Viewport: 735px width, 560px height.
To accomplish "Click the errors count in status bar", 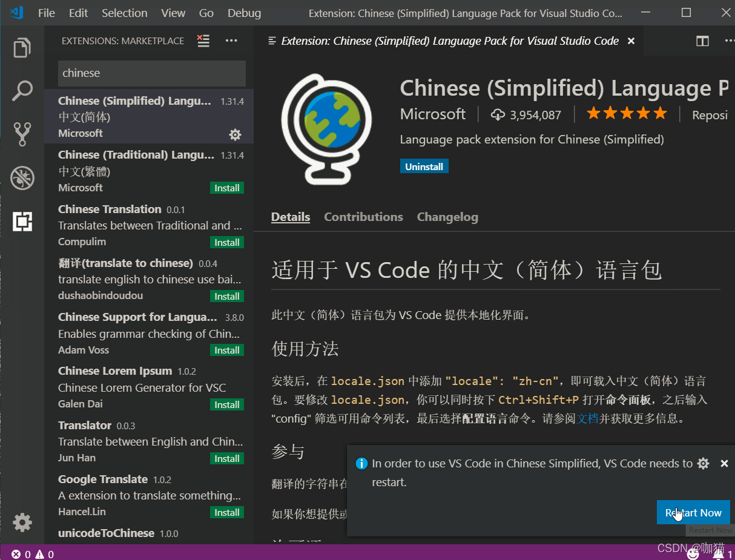I will 21,554.
